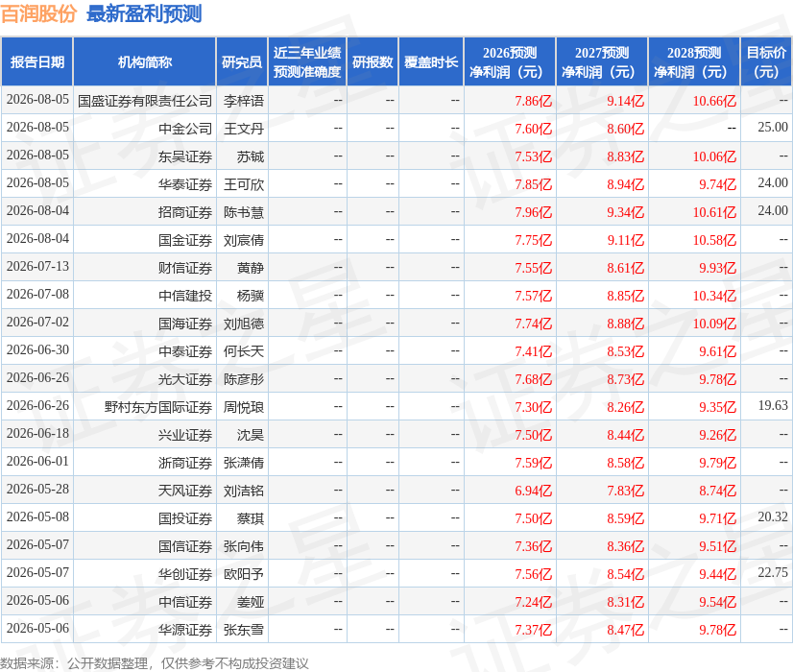
Task: Click 2027 forecast 8.94亿 for 华泰证券
Action: point(626,184)
